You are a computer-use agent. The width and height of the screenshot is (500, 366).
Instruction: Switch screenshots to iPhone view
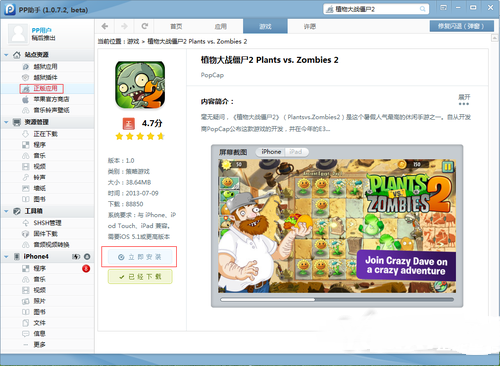tap(270, 152)
